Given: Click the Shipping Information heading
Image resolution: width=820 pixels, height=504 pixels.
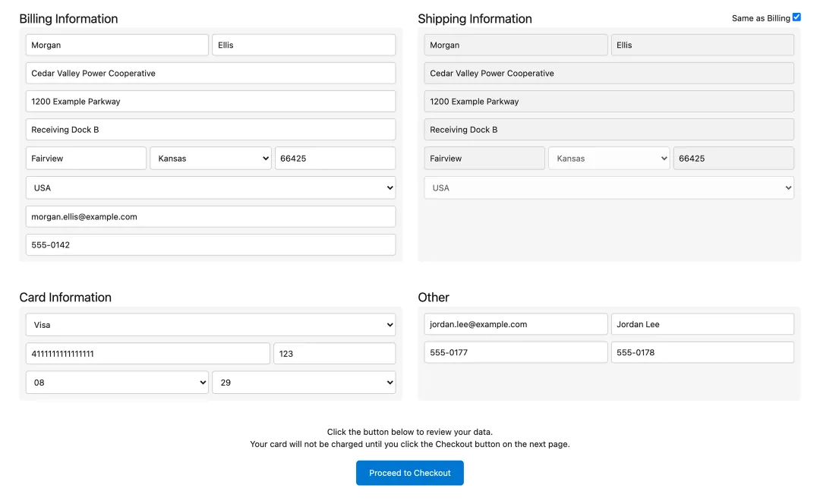Looking at the screenshot, I should (475, 19).
